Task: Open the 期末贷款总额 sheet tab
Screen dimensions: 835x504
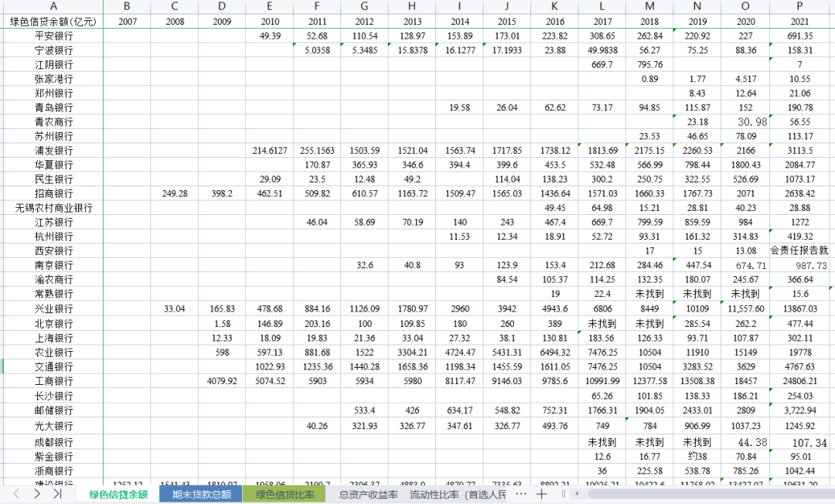Action: (201, 495)
